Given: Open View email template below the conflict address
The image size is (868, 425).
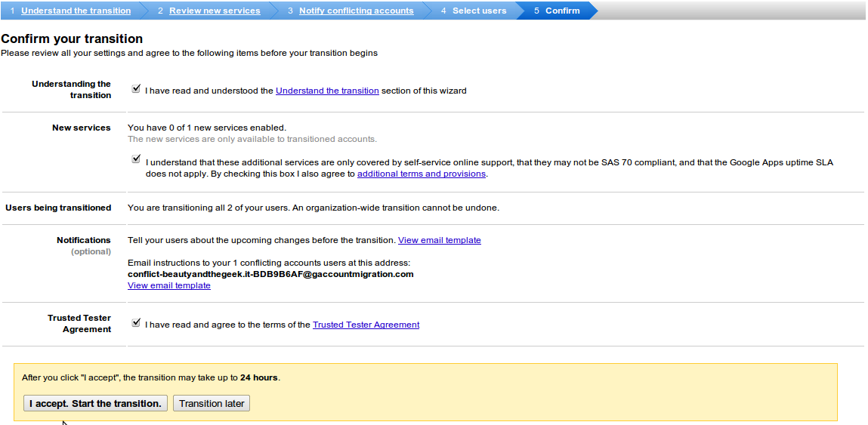Looking at the screenshot, I should (x=169, y=285).
